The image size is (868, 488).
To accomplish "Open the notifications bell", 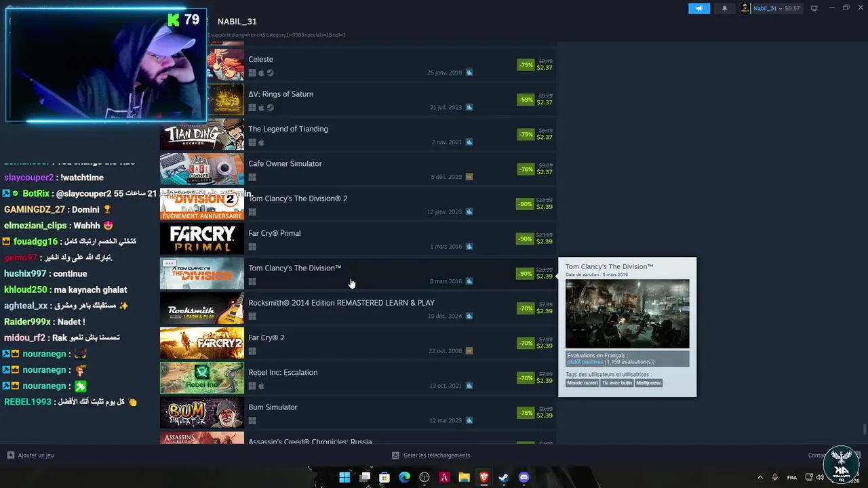I will click(x=724, y=8).
